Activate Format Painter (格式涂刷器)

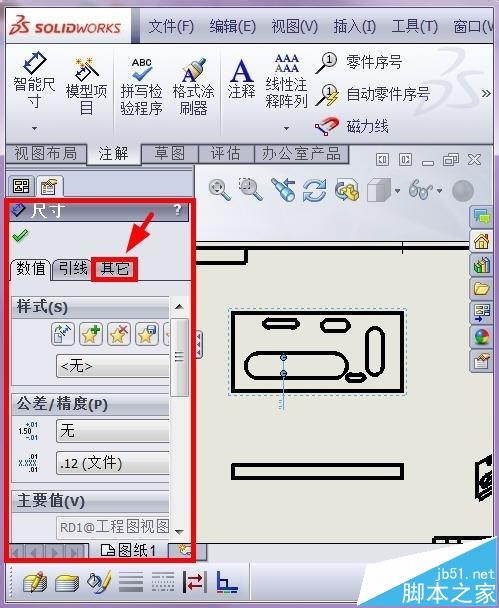(x=193, y=86)
